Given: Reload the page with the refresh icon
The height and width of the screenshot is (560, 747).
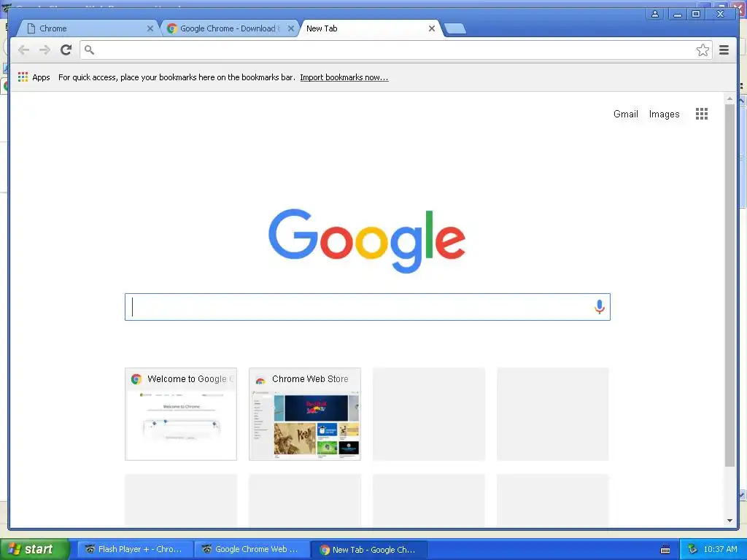Looking at the screenshot, I should click(66, 50).
